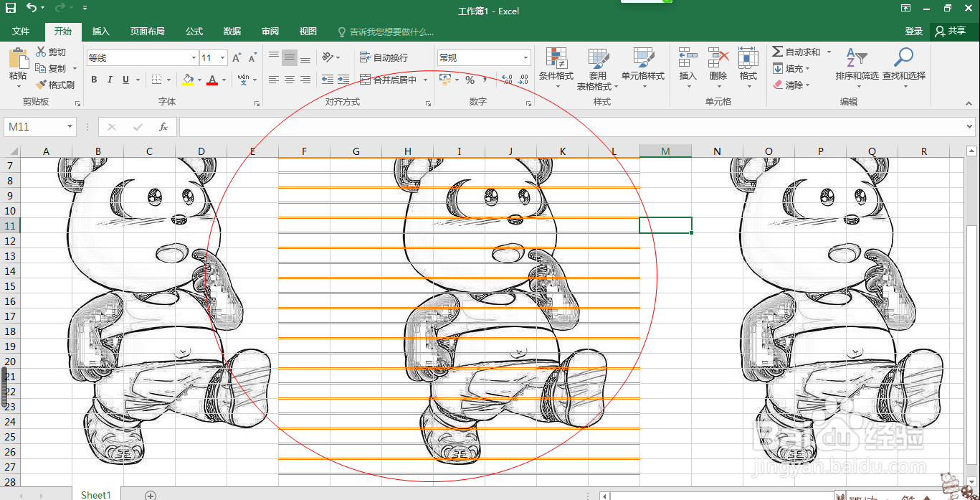
Task: Open the Merge and Center dropdown arrow
Action: click(425, 80)
